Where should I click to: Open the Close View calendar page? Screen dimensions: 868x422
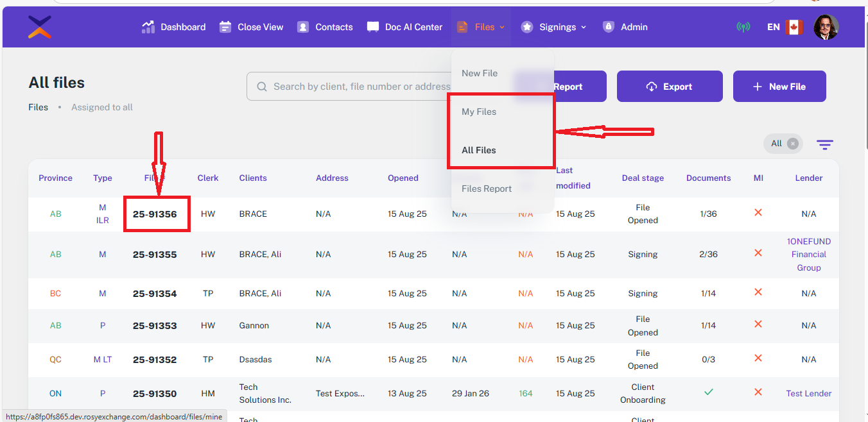click(x=251, y=27)
